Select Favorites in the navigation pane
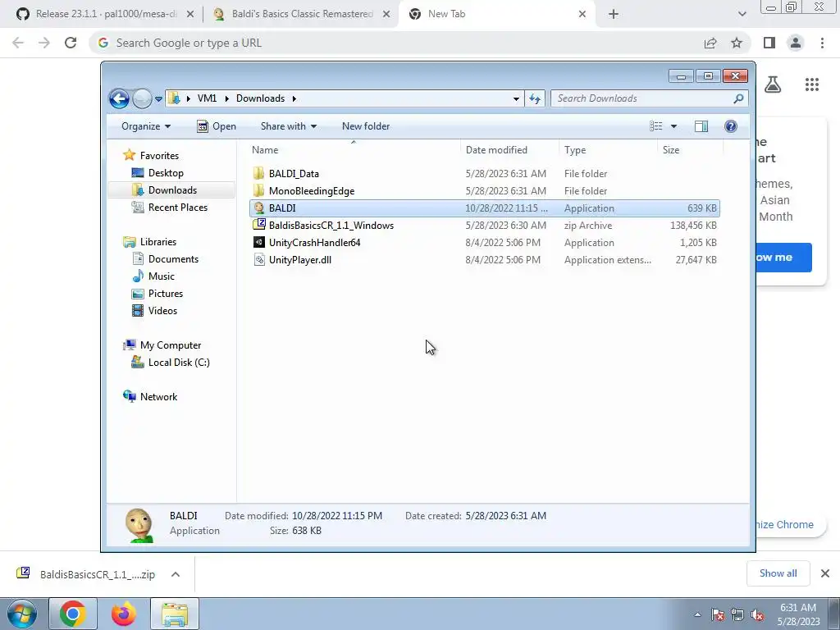840x630 pixels. click(x=159, y=155)
